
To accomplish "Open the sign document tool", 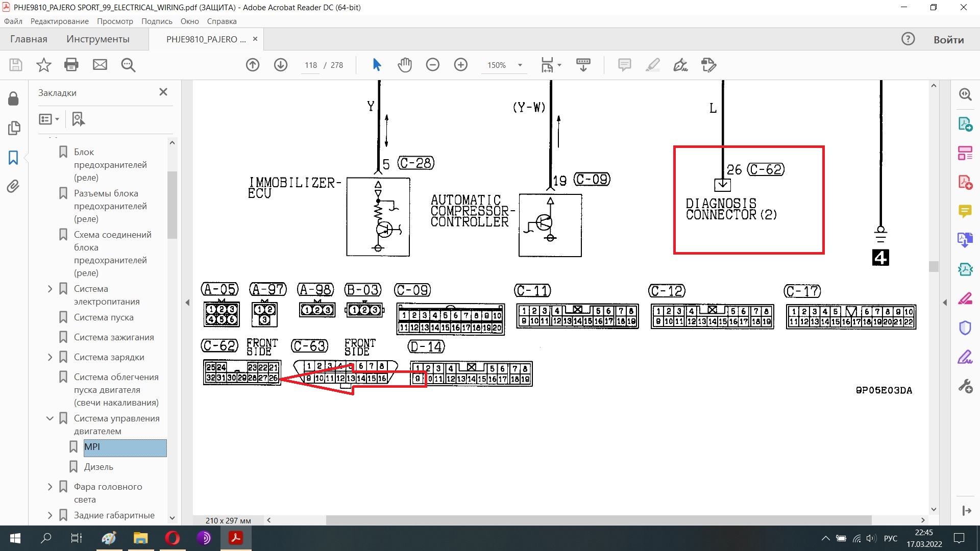I will (681, 65).
